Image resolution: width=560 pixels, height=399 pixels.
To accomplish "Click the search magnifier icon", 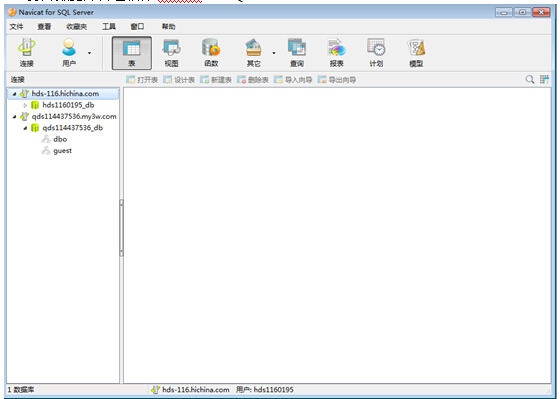I will 530,79.
